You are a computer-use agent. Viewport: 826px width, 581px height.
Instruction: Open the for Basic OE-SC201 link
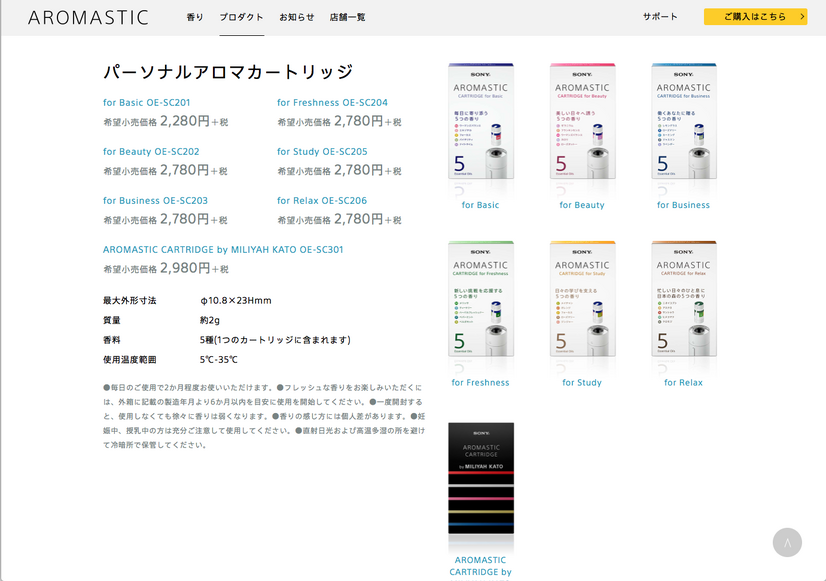pyautogui.click(x=146, y=103)
